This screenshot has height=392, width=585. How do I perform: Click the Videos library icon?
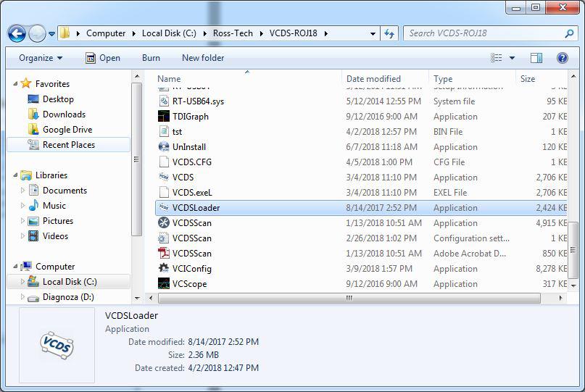[33, 236]
